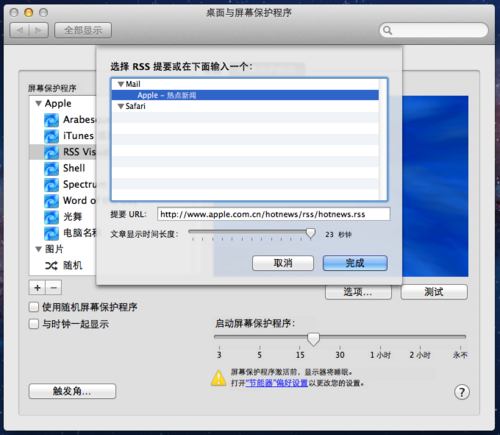The width and height of the screenshot is (500, 435).
Task: Select the 光舞 screen saver icon
Action: click(51, 217)
